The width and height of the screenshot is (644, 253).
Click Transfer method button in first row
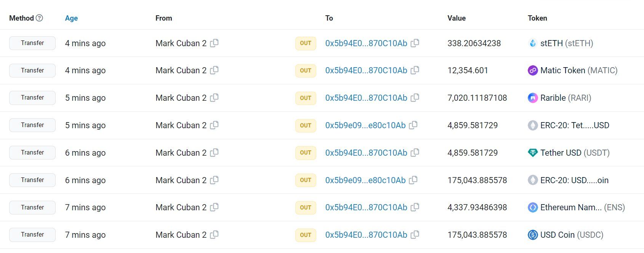[x=32, y=43]
